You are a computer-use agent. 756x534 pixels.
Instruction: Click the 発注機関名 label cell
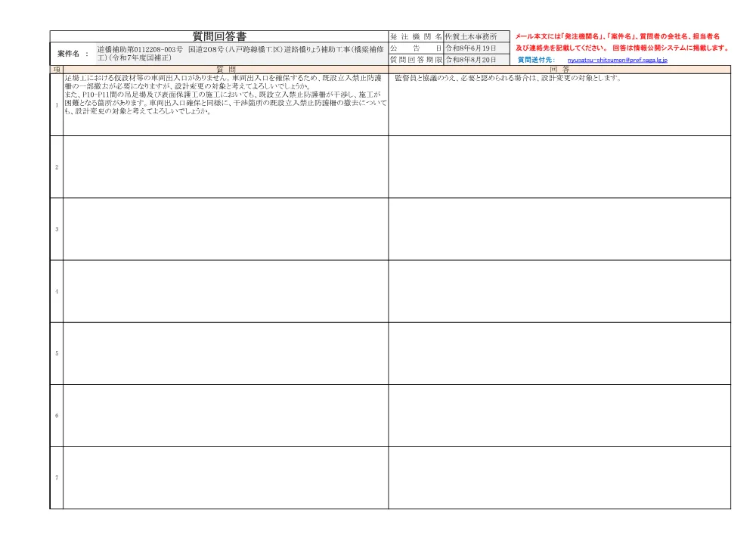(x=416, y=36)
